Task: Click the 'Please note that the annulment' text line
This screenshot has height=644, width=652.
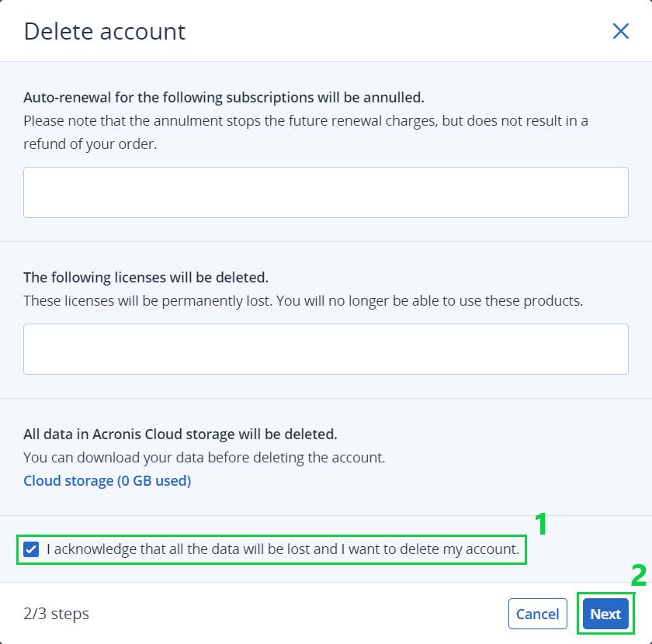Action: click(306, 120)
